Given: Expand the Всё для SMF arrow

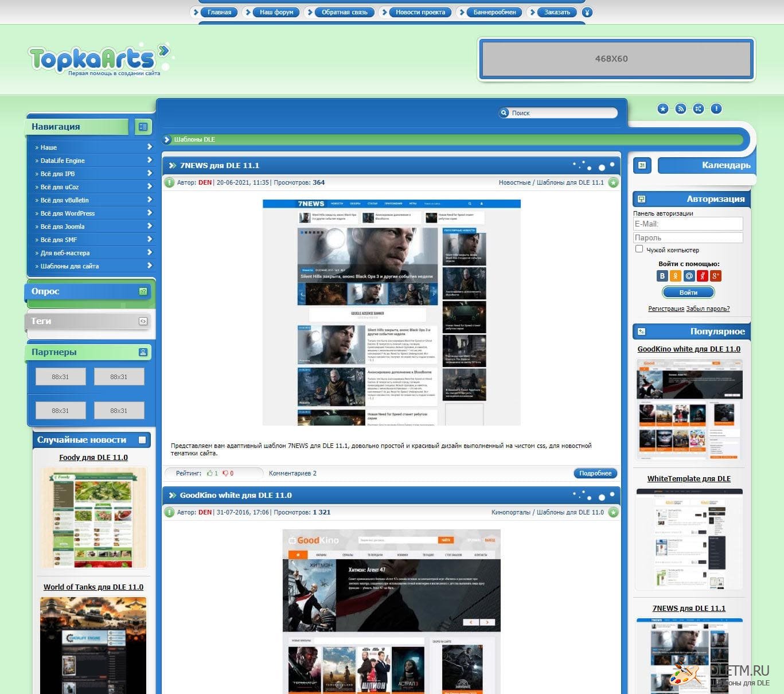Looking at the screenshot, I should click(x=149, y=239).
